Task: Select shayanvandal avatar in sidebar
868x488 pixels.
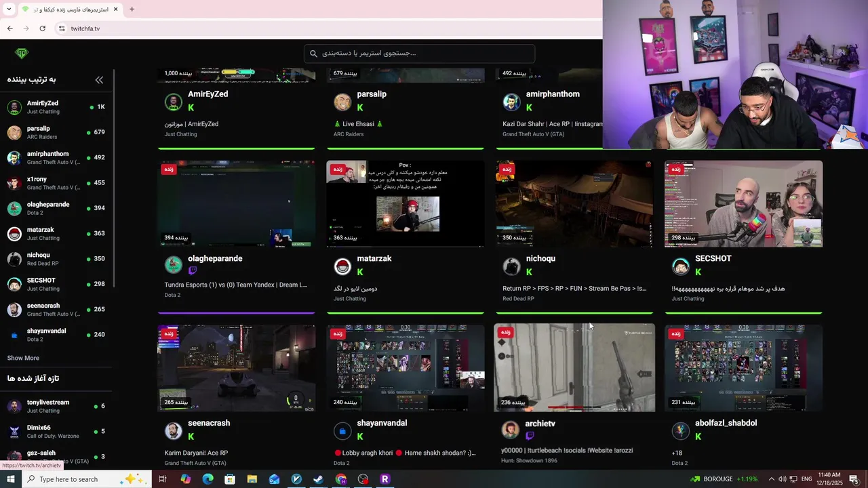Action: point(14,335)
